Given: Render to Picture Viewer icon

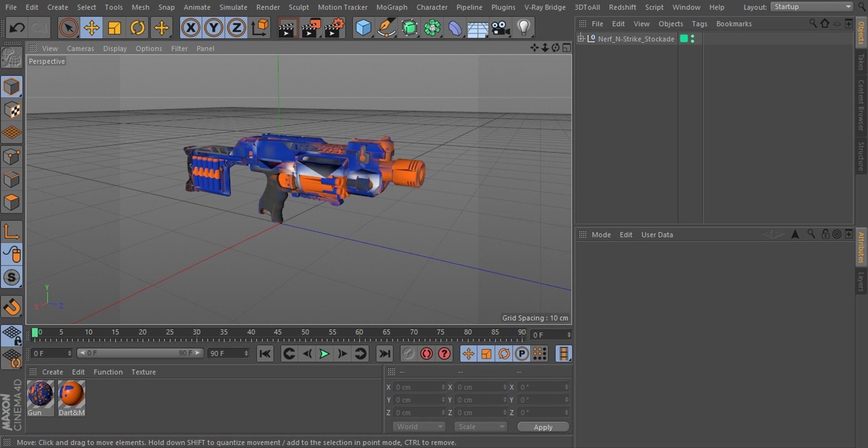Looking at the screenshot, I should coord(311,28).
